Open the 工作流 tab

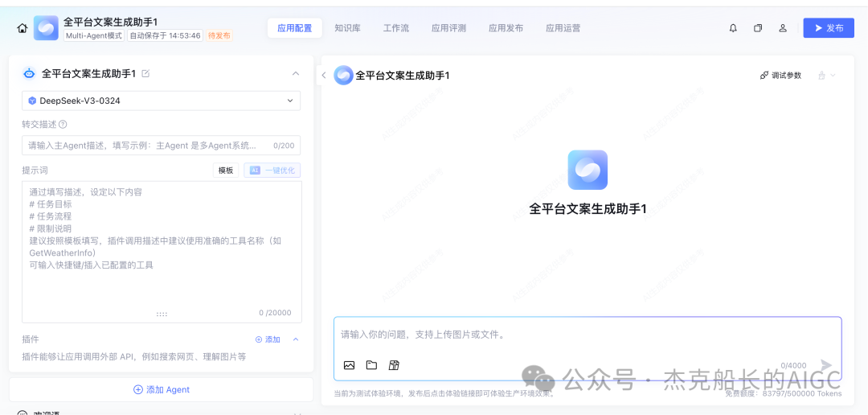pyautogui.click(x=396, y=28)
